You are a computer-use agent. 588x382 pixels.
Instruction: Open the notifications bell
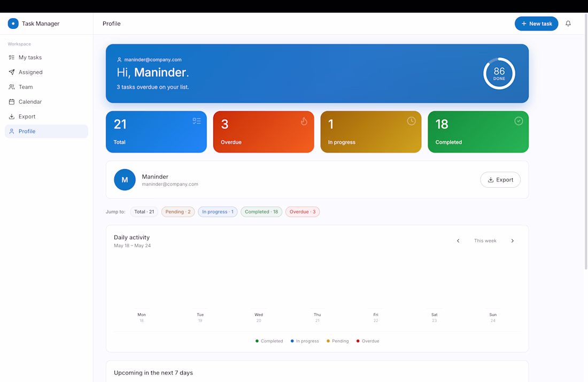[568, 23]
